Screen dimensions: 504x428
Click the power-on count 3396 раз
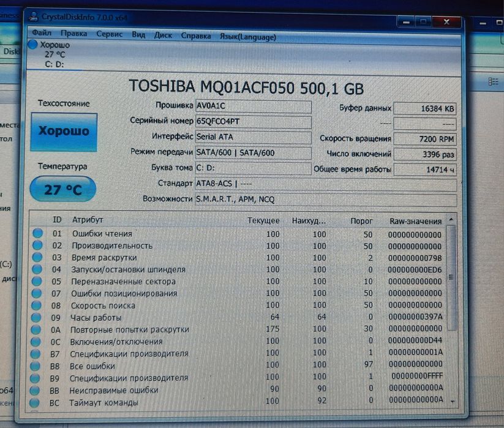pyautogui.click(x=425, y=154)
